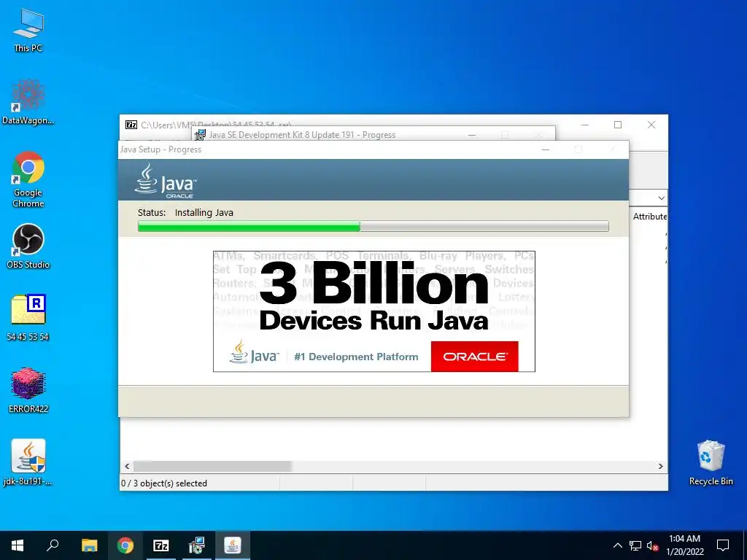
Task: Switch to Chrome in the taskbar
Action: [125, 545]
